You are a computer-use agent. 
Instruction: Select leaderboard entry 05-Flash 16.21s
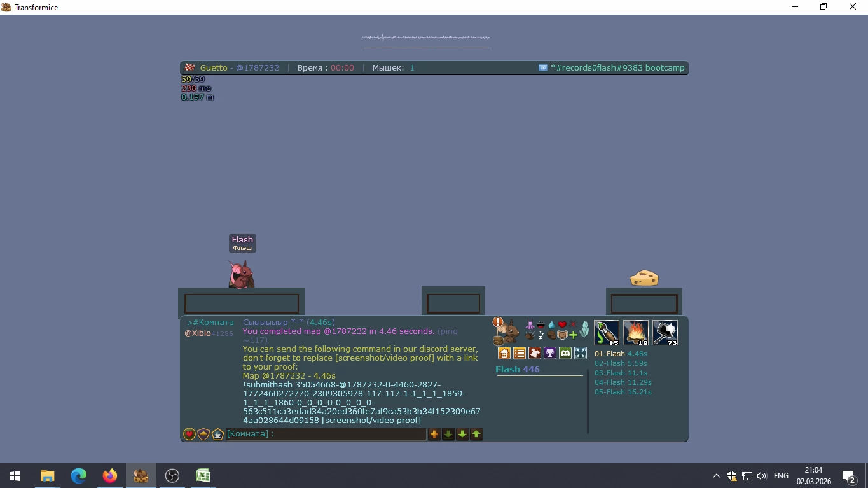[x=623, y=392]
